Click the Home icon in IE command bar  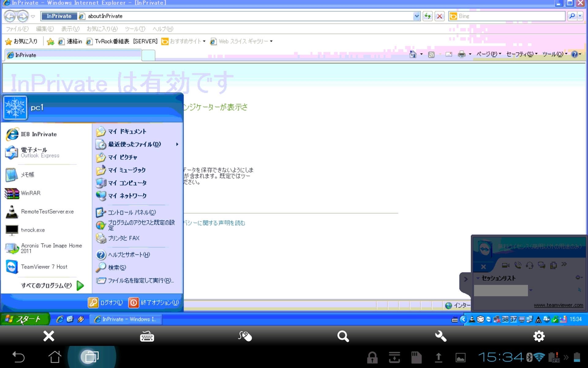[x=413, y=55]
